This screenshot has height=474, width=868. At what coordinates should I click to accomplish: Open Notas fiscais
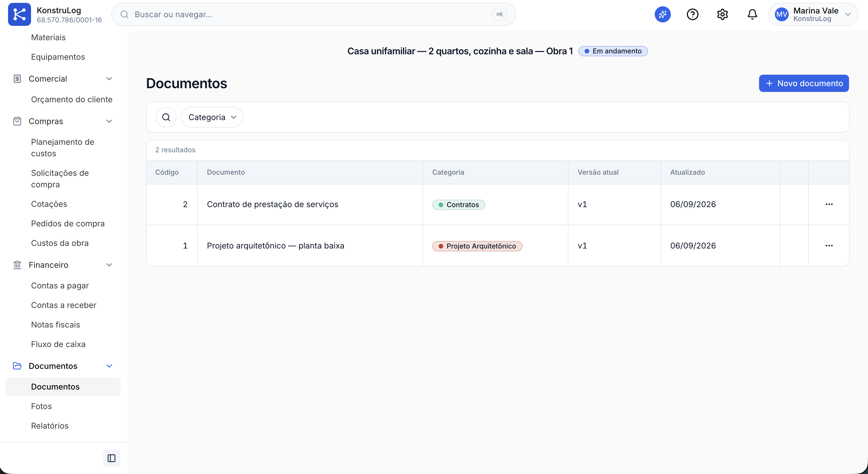[55, 324]
